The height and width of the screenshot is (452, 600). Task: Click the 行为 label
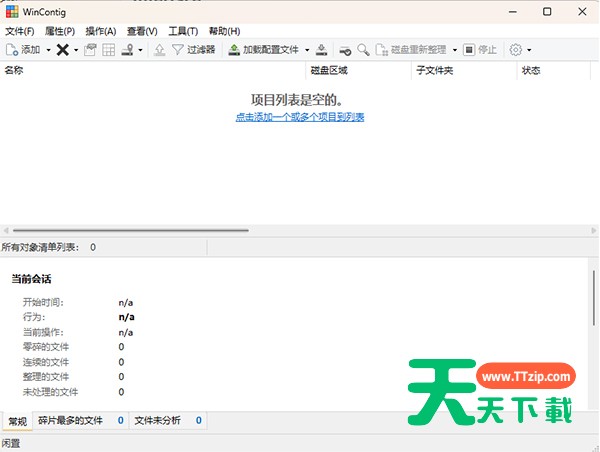pos(34,317)
